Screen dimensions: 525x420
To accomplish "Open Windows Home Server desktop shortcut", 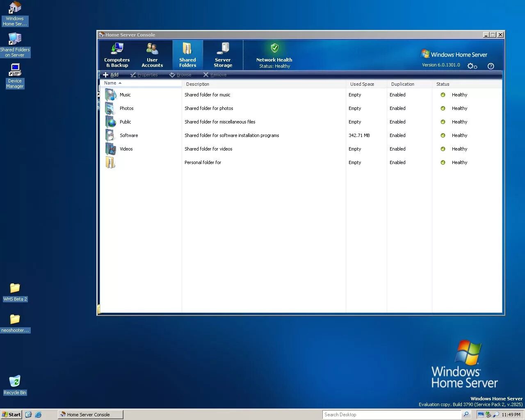I will [15, 14].
